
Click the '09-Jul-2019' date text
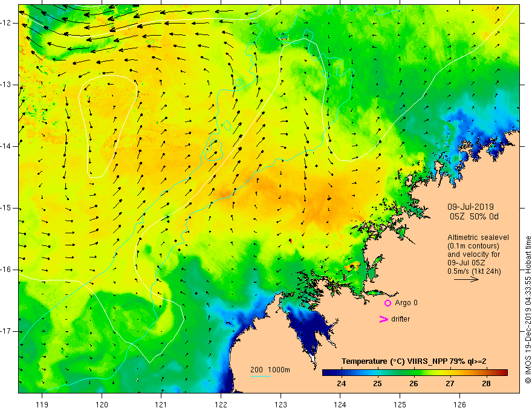(470, 207)
